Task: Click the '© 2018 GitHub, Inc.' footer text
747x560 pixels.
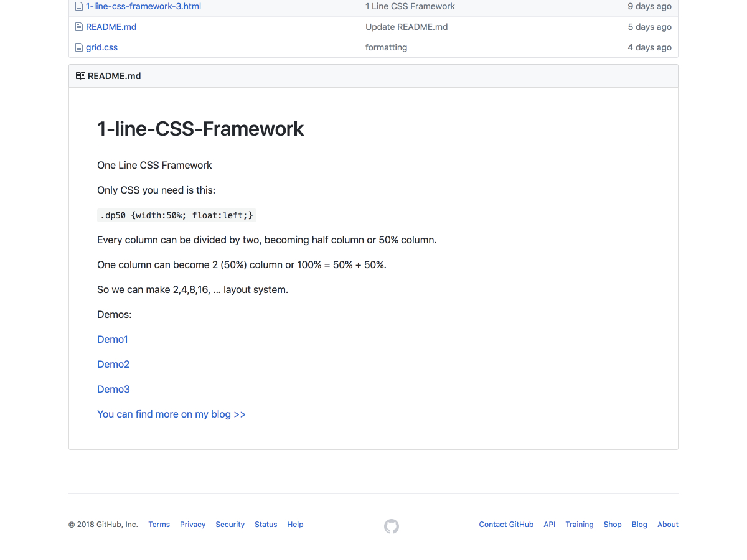Action: pos(103,525)
